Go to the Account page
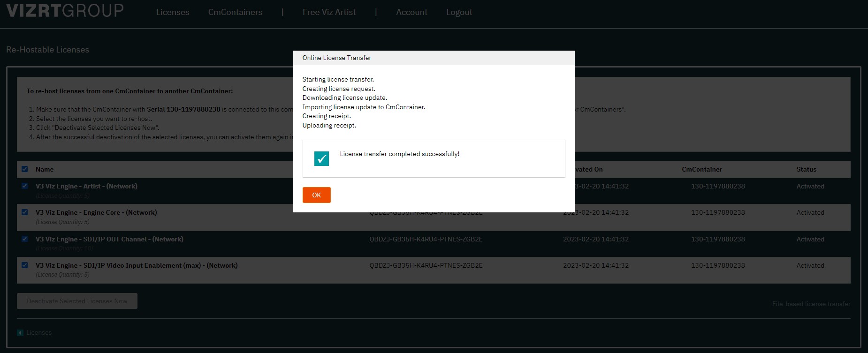Viewport: 868px width, 353px height. pos(411,12)
